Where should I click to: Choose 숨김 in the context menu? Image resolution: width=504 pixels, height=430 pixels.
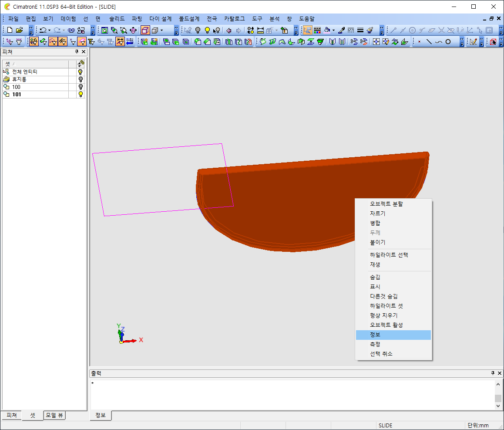tap(393, 277)
